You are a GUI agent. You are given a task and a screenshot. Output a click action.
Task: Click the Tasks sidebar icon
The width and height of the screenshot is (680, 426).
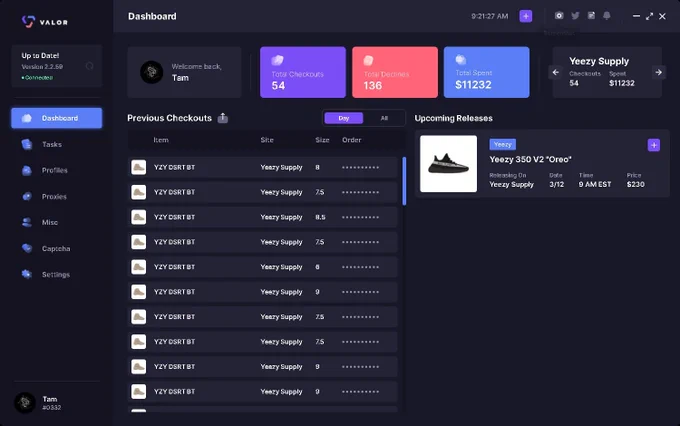pyautogui.click(x=27, y=144)
